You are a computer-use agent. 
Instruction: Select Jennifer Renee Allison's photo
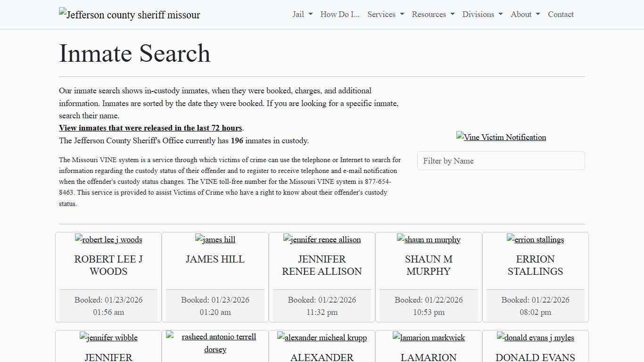322,239
